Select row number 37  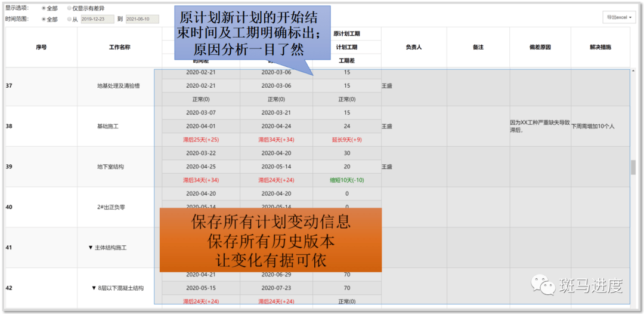(9, 86)
